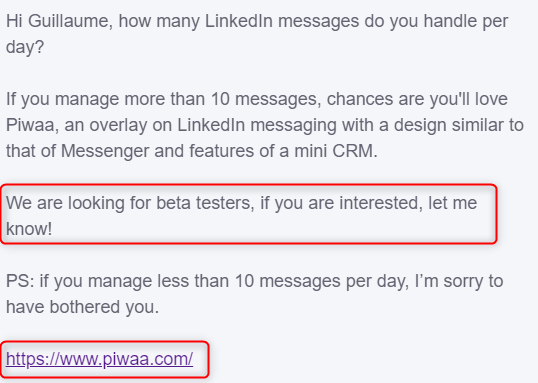Click the word "Messenger" in the message
This screenshot has width=538, height=383.
click(x=105, y=151)
